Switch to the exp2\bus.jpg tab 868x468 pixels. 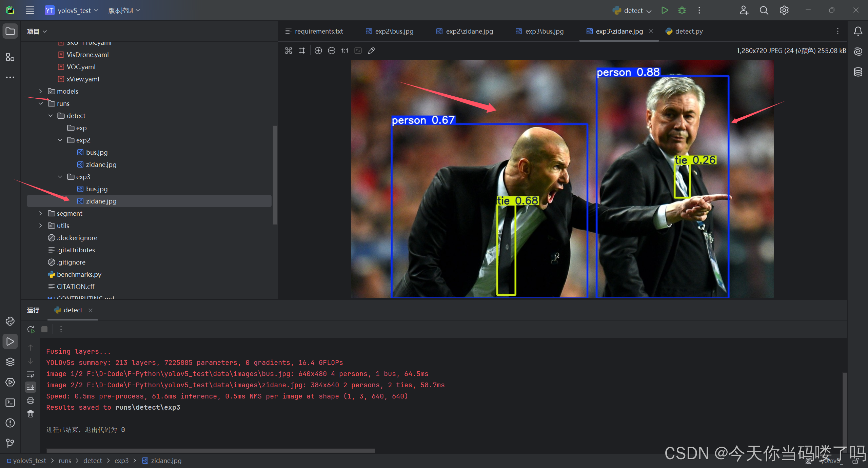[x=394, y=31]
